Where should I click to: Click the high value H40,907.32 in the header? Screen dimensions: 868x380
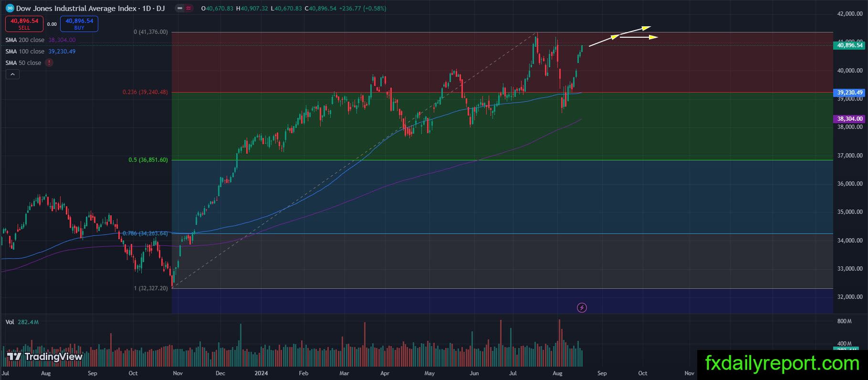coord(252,9)
